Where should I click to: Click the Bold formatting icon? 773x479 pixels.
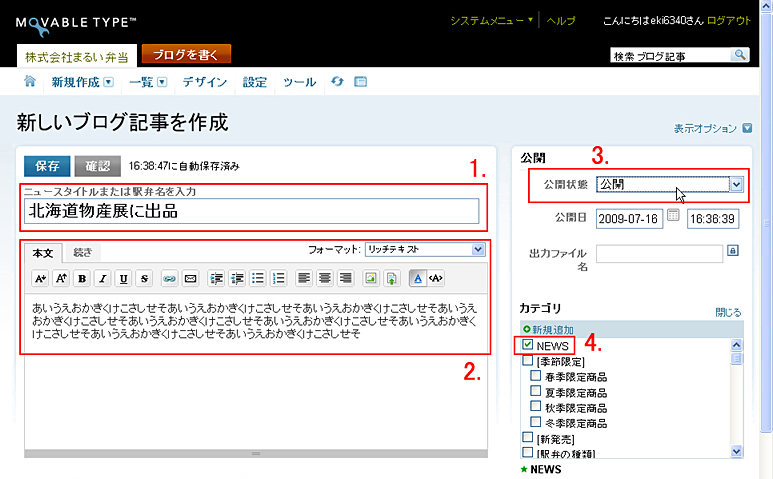81,278
